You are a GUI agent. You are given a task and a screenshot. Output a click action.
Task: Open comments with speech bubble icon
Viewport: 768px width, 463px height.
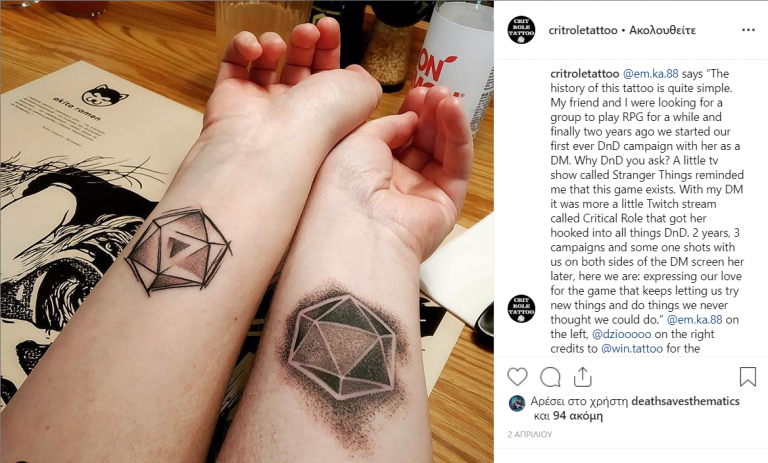pos(550,377)
